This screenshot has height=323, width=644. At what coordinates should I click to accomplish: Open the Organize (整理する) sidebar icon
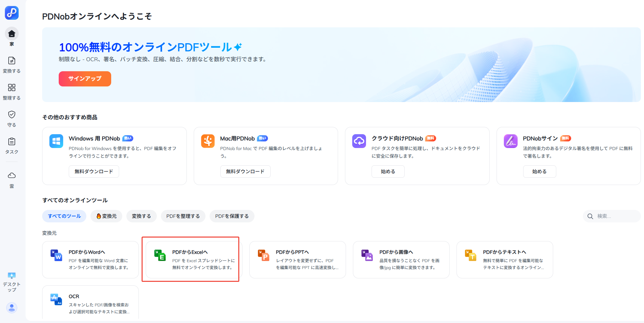tap(12, 87)
